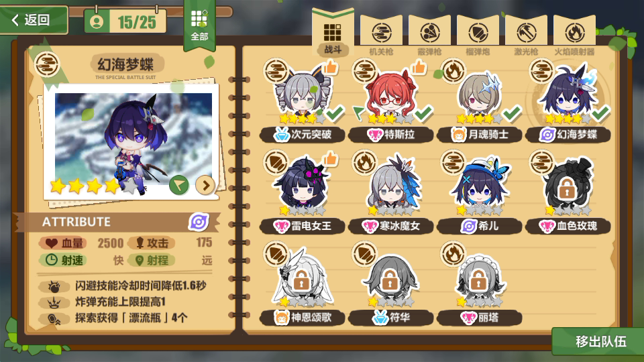Toggle team checkmark on 特斯拉
644x362 pixels.
coord(424,113)
